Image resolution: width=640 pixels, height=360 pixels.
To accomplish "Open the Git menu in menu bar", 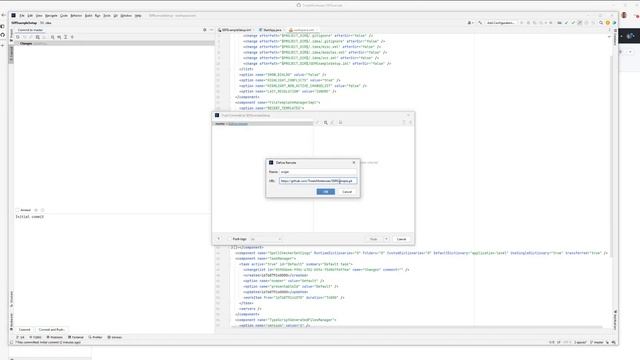I will 116,16.
